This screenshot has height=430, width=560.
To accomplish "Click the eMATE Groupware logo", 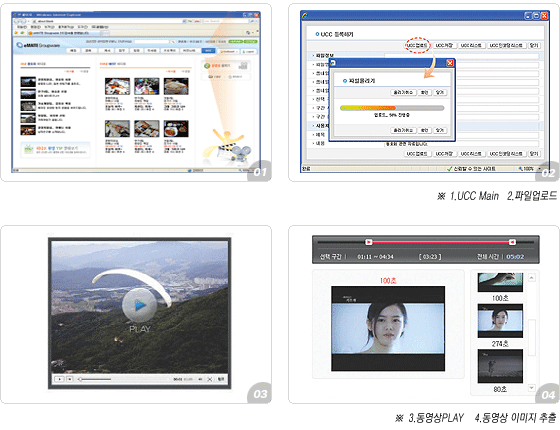I will (x=38, y=45).
